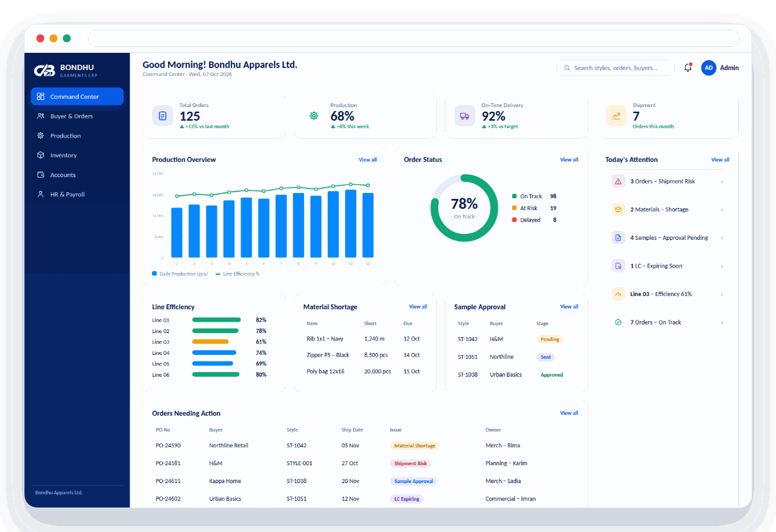Click the Command Center grid icon

click(x=40, y=96)
